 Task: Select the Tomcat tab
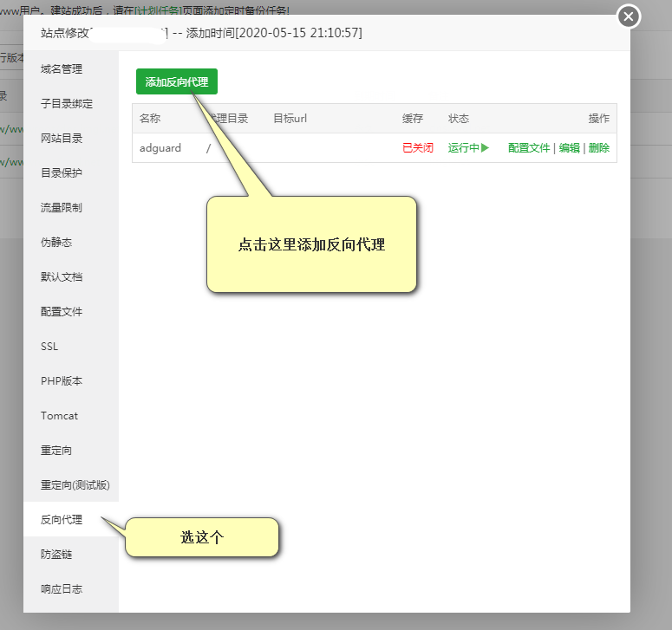pos(59,416)
